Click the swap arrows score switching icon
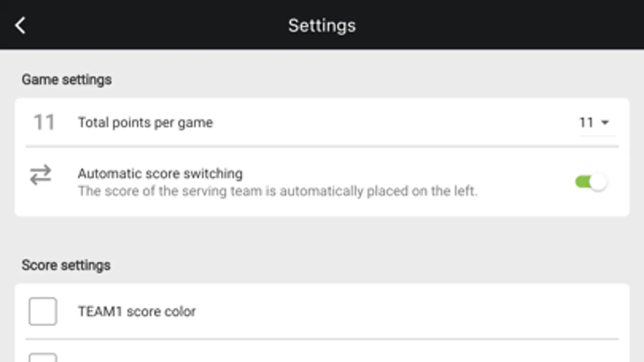This screenshot has height=362, width=644. [x=41, y=175]
